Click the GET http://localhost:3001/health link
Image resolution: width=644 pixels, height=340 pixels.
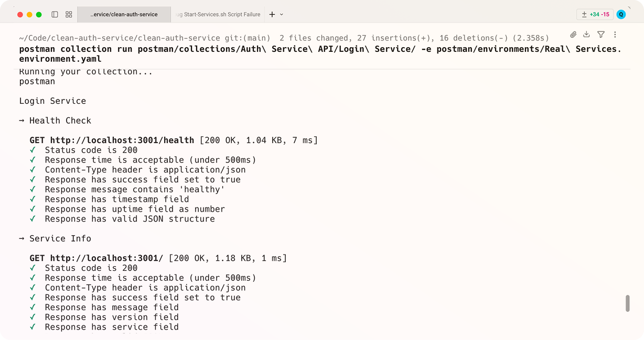coord(111,140)
